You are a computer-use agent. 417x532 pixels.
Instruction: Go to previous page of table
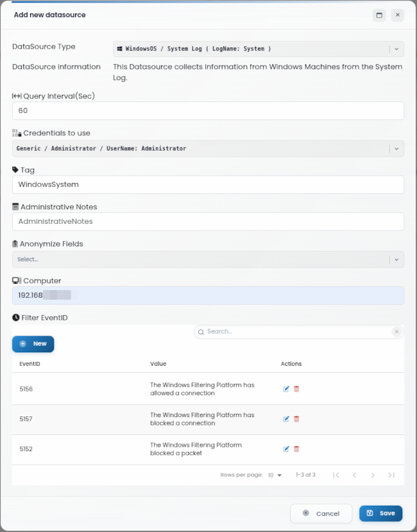(354, 475)
